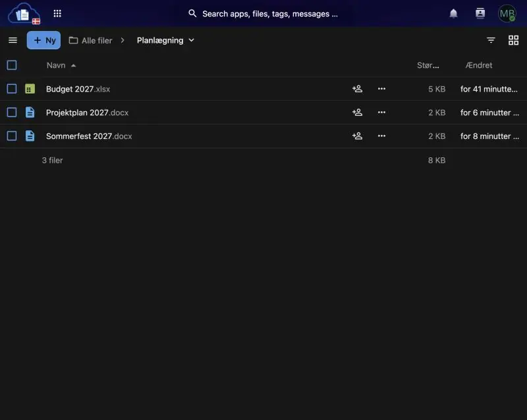The width and height of the screenshot is (527, 420).
Task: Share Sommerfest 2027.docx via share icon
Action: 357,136
